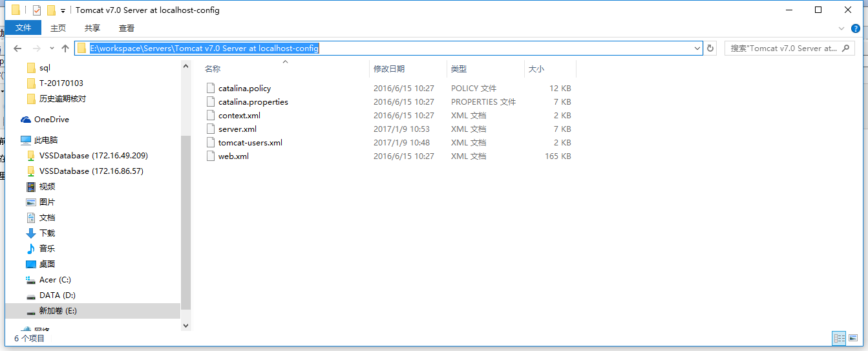Open the 桌面 folder

pos(47,264)
